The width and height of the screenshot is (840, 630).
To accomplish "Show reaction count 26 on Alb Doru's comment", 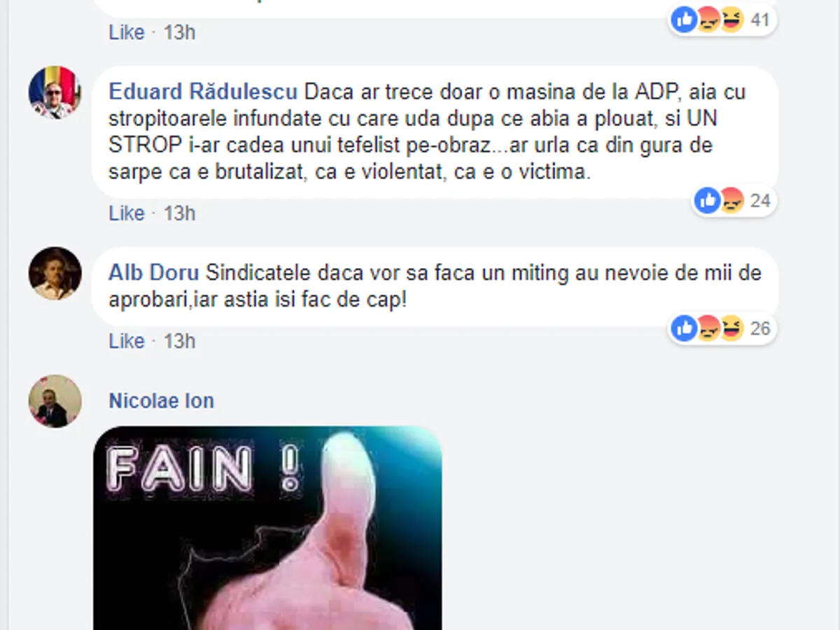I will pyautogui.click(x=760, y=328).
